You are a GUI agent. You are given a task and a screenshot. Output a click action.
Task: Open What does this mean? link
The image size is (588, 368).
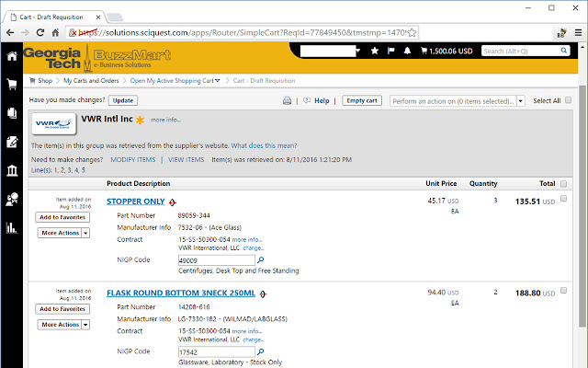[264, 145]
